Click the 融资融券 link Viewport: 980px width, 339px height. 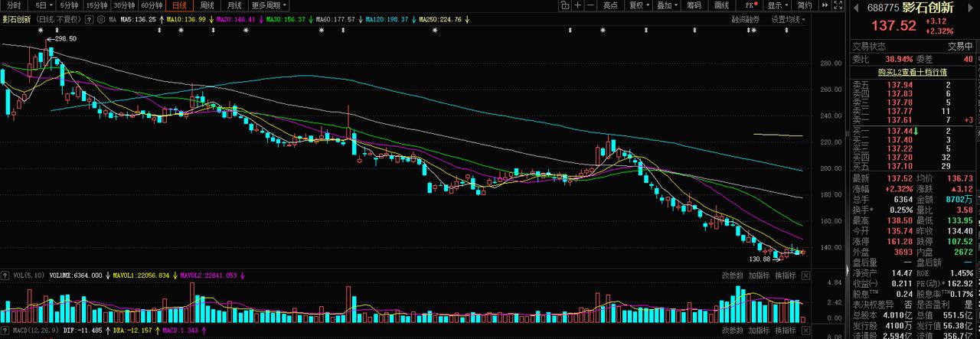point(746,20)
